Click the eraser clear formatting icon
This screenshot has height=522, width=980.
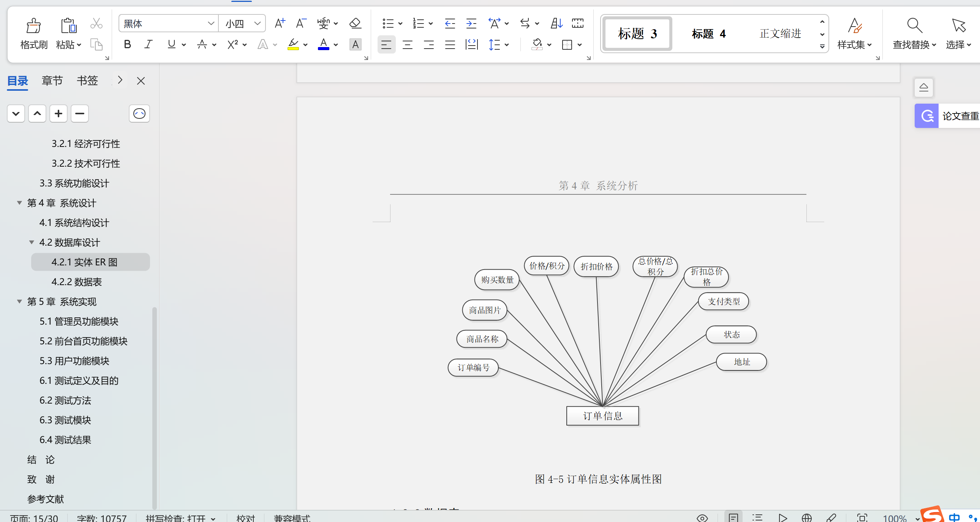coord(355,24)
